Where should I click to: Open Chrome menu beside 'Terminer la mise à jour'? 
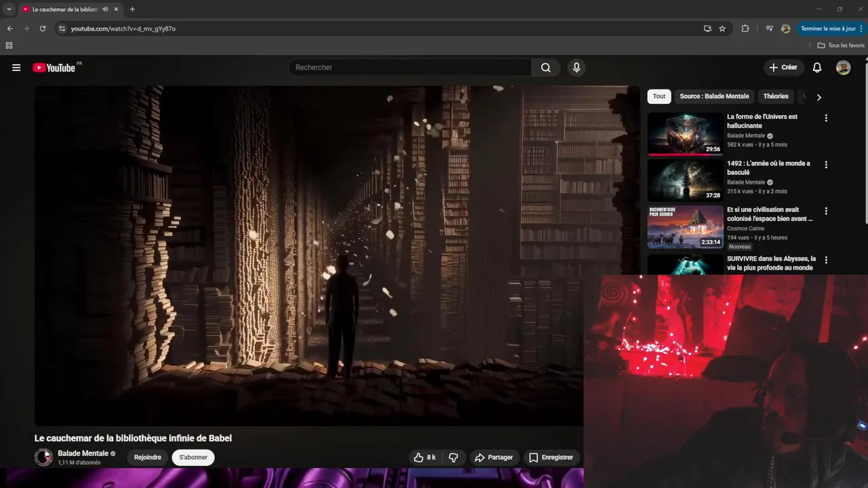[861, 28]
